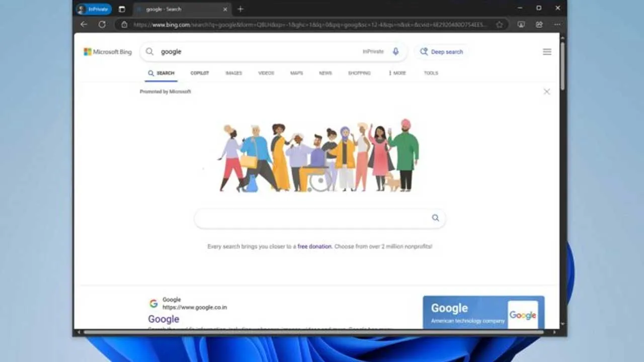The image size is (644, 362).
Task: Go back to previous page
Action: (84, 24)
